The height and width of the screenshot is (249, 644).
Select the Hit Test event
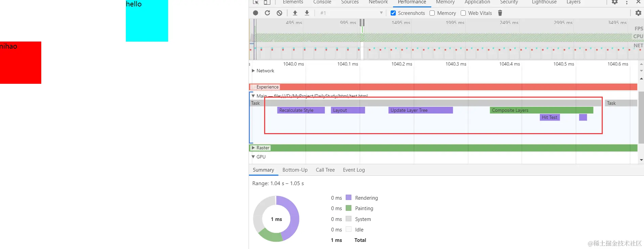[x=550, y=117]
